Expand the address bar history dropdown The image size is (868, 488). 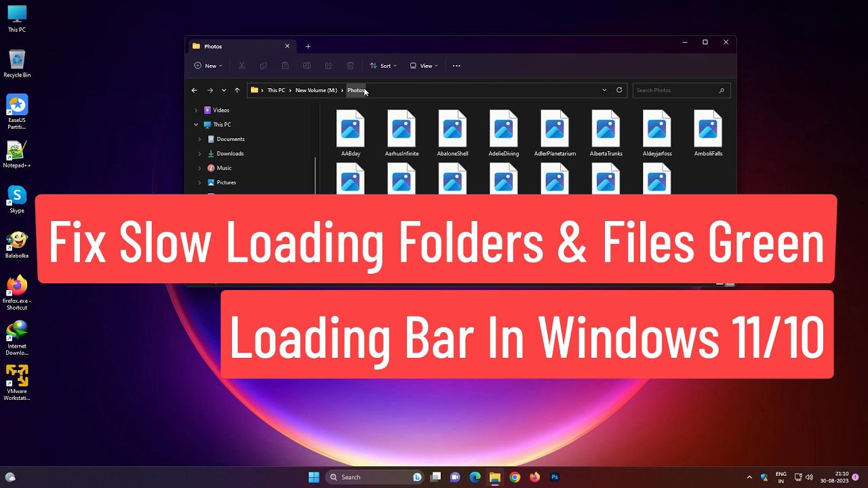pyautogui.click(x=604, y=90)
